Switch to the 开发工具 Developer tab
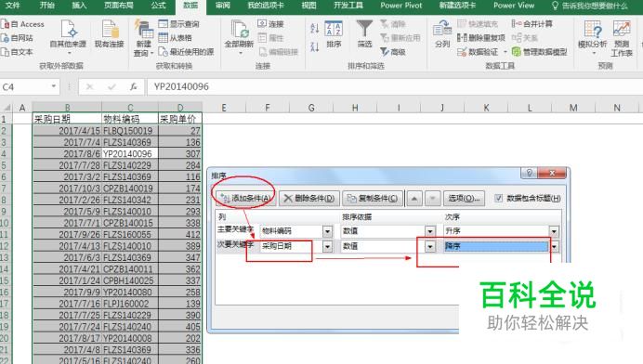Viewport: 643px width, 364px height. [348, 6]
